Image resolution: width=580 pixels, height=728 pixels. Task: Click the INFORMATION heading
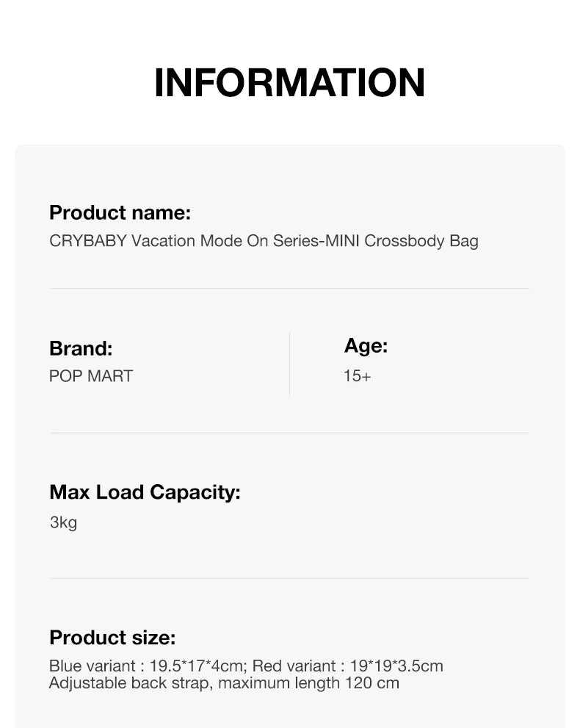click(x=289, y=82)
